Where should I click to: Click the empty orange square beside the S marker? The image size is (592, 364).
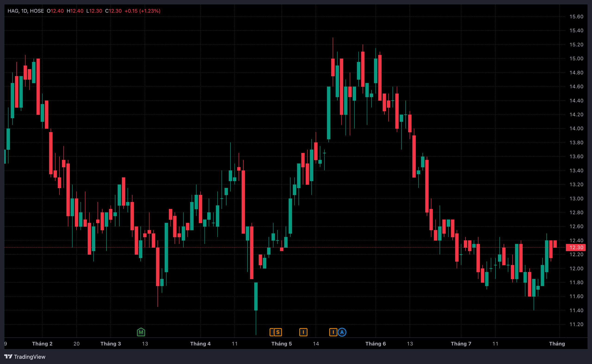(x=272, y=332)
